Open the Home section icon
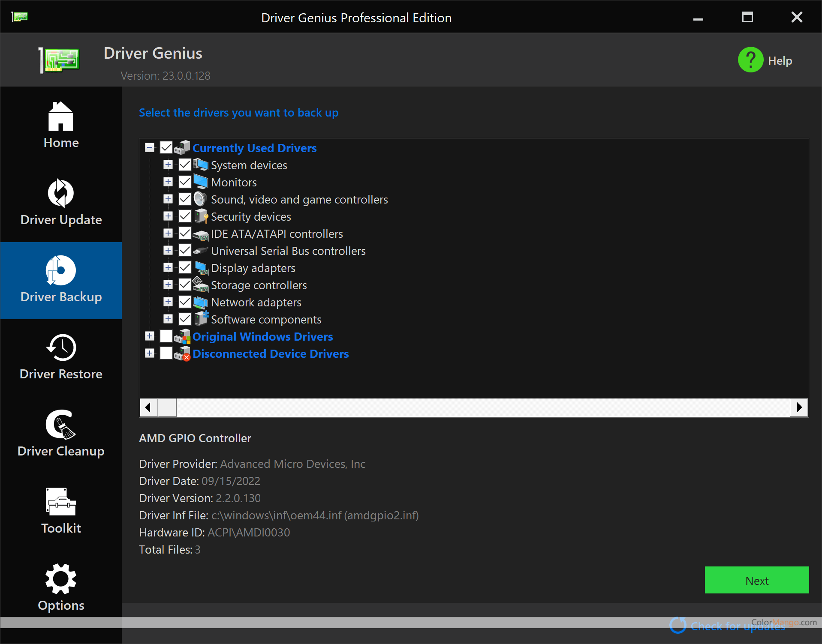 61,117
